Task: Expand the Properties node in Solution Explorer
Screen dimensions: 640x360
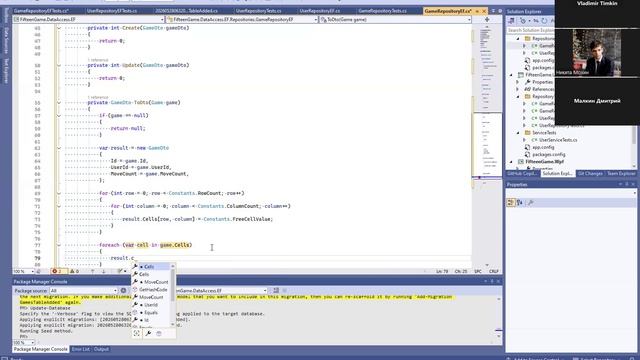Action: click(518, 82)
